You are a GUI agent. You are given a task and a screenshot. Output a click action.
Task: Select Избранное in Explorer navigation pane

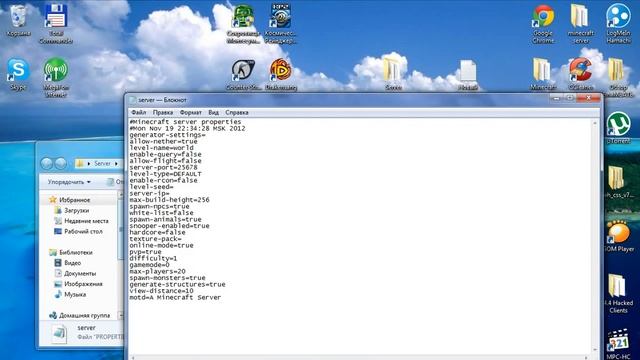coord(75,200)
